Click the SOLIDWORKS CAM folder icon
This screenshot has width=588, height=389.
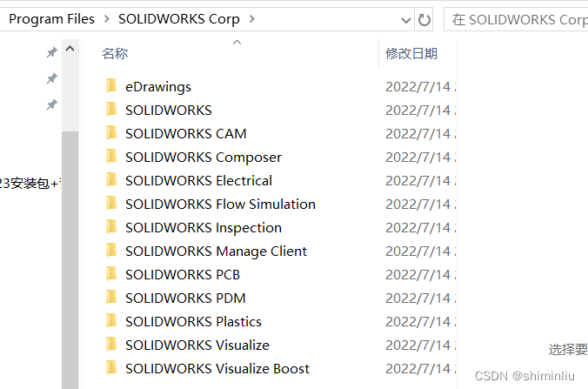pyautogui.click(x=111, y=133)
